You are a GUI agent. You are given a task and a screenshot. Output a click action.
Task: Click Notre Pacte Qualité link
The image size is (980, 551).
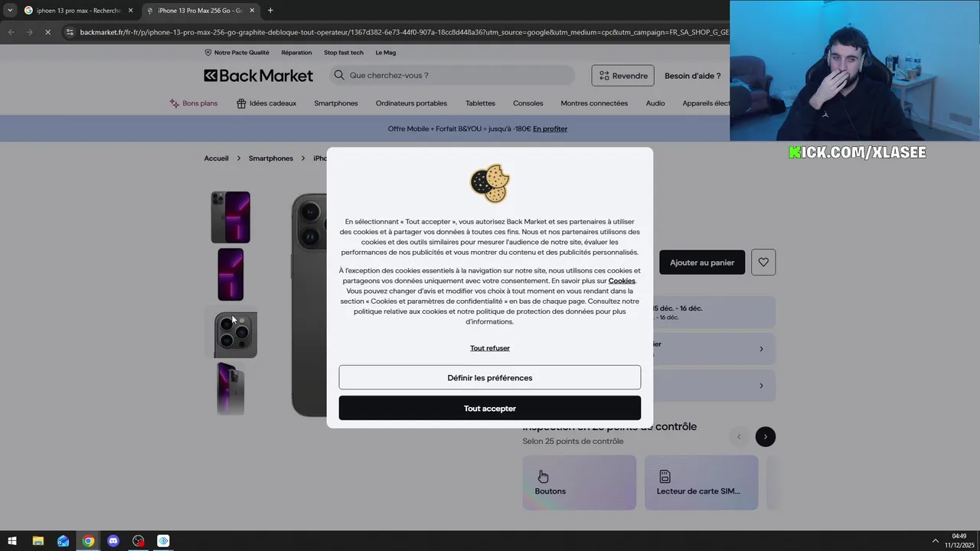(237, 53)
